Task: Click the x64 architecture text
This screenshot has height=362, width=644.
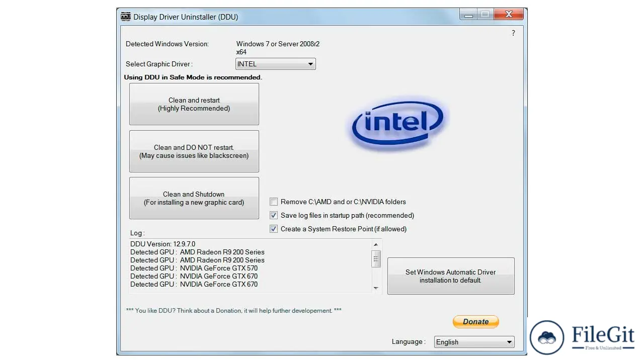Action: [x=241, y=52]
